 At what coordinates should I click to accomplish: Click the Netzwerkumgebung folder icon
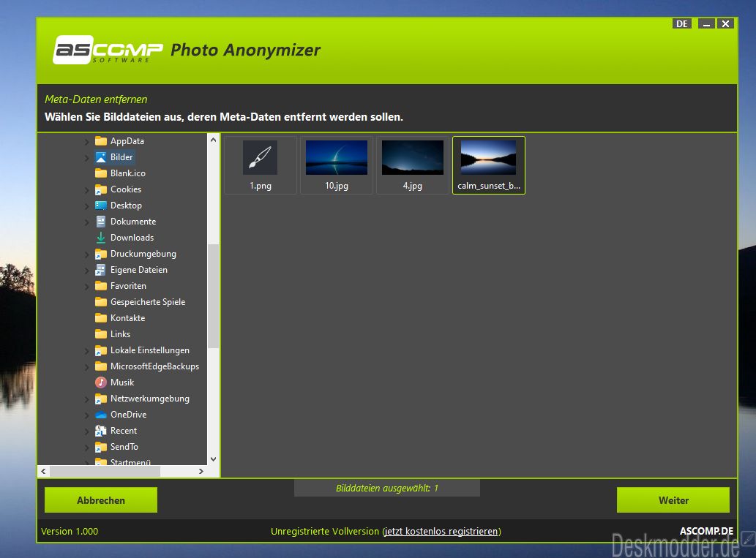[x=101, y=399]
